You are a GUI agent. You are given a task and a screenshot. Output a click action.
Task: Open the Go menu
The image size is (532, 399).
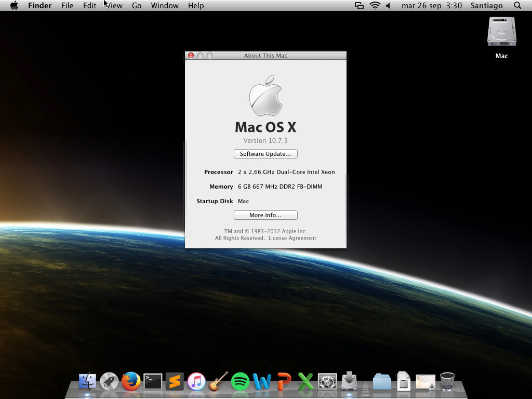[x=137, y=6]
